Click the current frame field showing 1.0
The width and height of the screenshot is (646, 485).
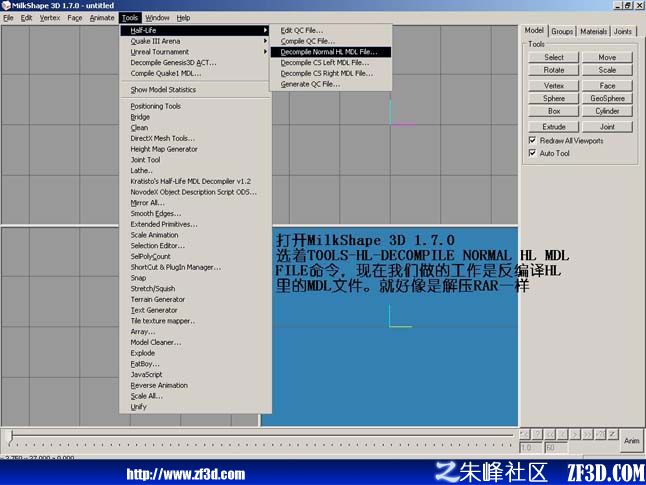click(x=531, y=447)
